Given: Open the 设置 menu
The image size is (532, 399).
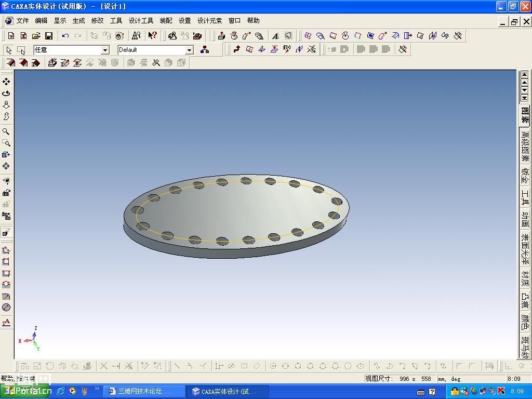Looking at the screenshot, I should coord(184,21).
